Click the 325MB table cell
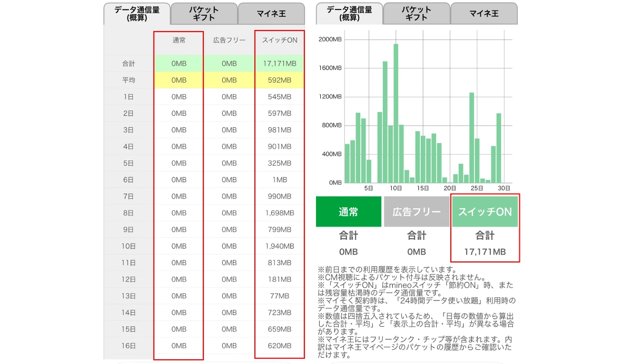Screen dimensions: 632x364 (x=279, y=163)
